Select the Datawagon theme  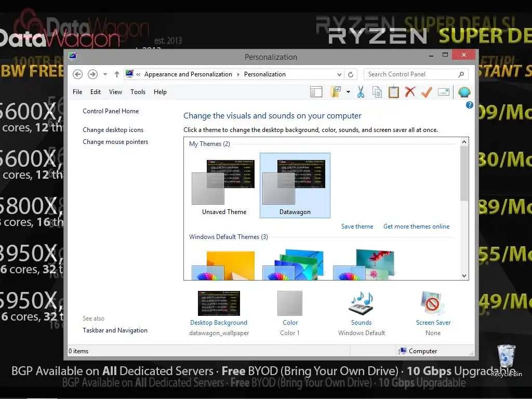[x=295, y=185]
